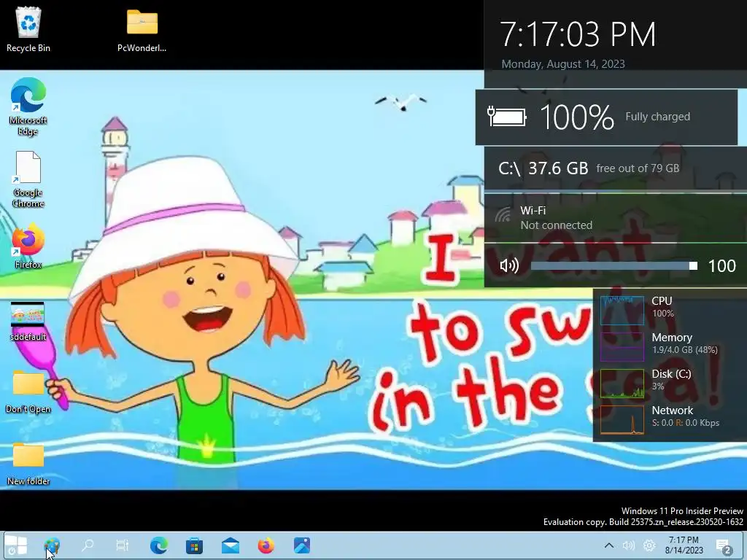Open notification center with 2 notifications
Image resolution: width=747 pixels, height=560 pixels.
723,546
